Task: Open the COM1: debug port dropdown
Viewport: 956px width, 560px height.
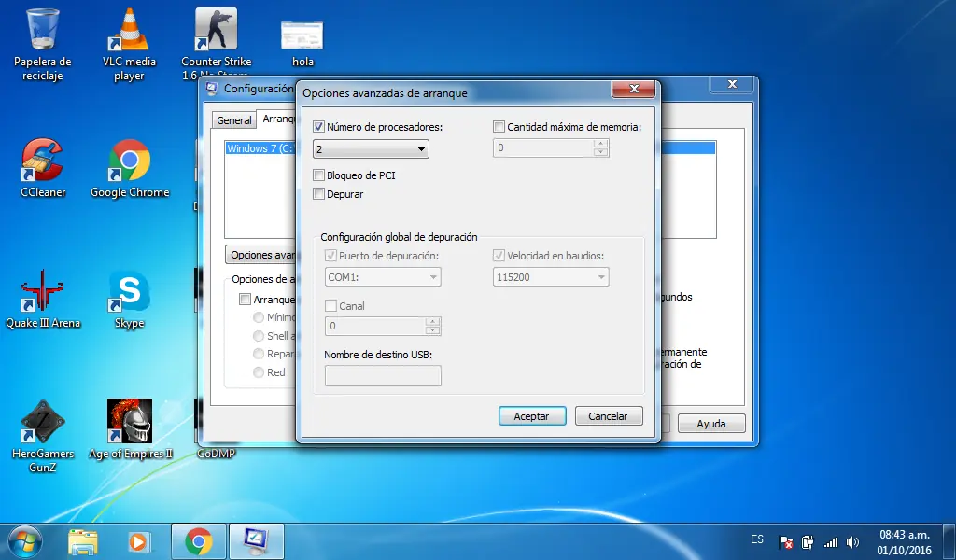Action: coord(383,277)
